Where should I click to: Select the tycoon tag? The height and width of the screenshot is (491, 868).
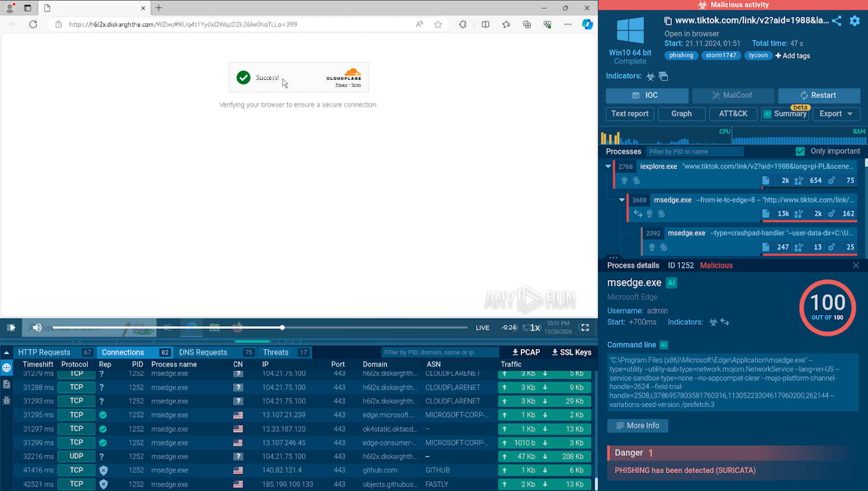[758, 56]
